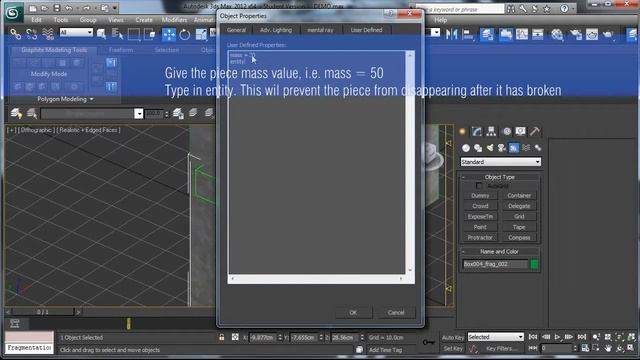The width and height of the screenshot is (640, 360).
Task: Switch to General tab in Object Properties
Action: (x=236, y=30)
